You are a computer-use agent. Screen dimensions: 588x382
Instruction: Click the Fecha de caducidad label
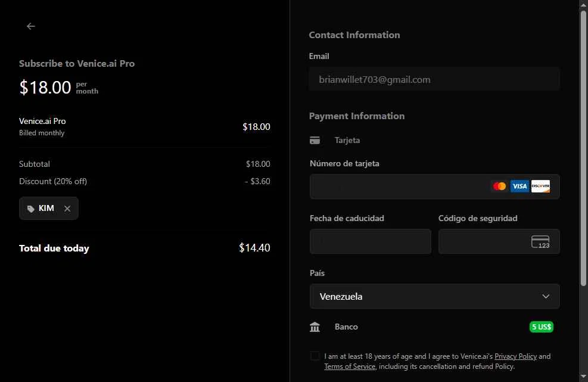(347, 218)
